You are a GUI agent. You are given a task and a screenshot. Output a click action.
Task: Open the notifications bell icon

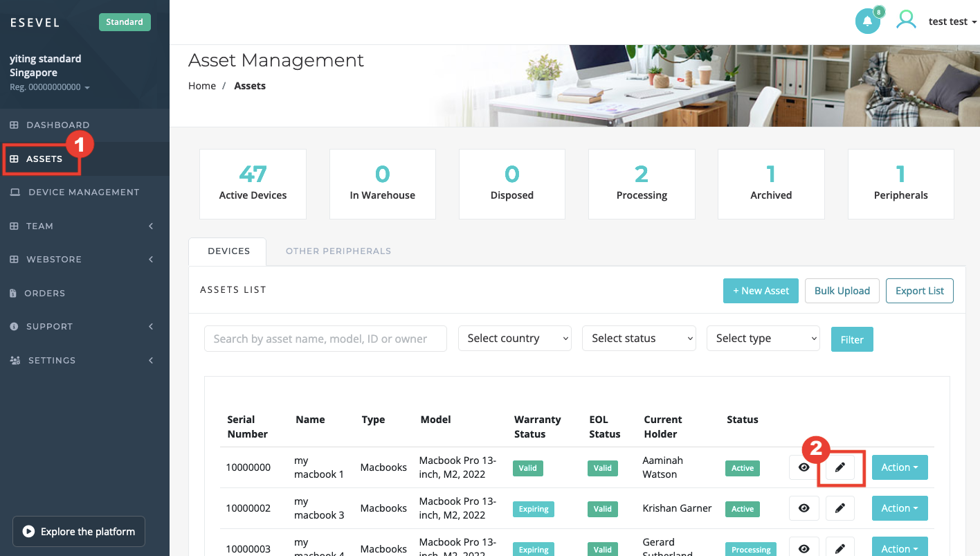(867, 21)
